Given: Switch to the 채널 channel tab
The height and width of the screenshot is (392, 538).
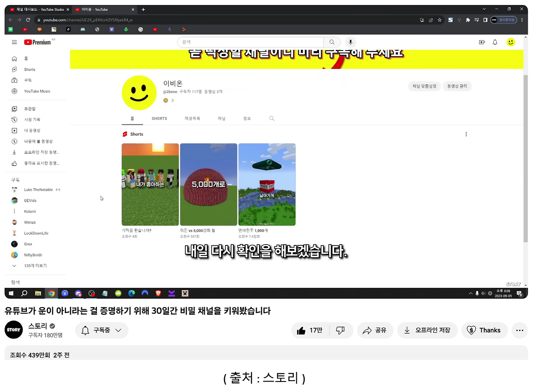Looking at the screenshot, I should [222, 118].
